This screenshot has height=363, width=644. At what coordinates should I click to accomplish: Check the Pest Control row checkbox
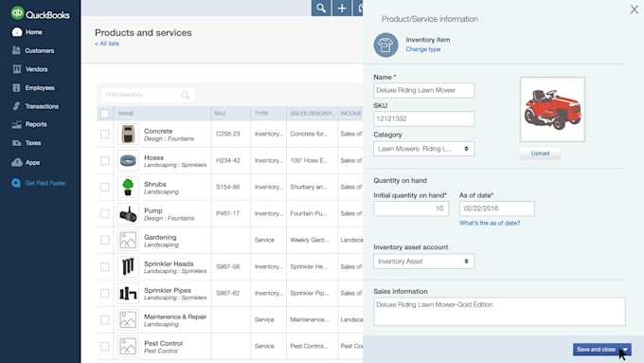pos(105,346)
